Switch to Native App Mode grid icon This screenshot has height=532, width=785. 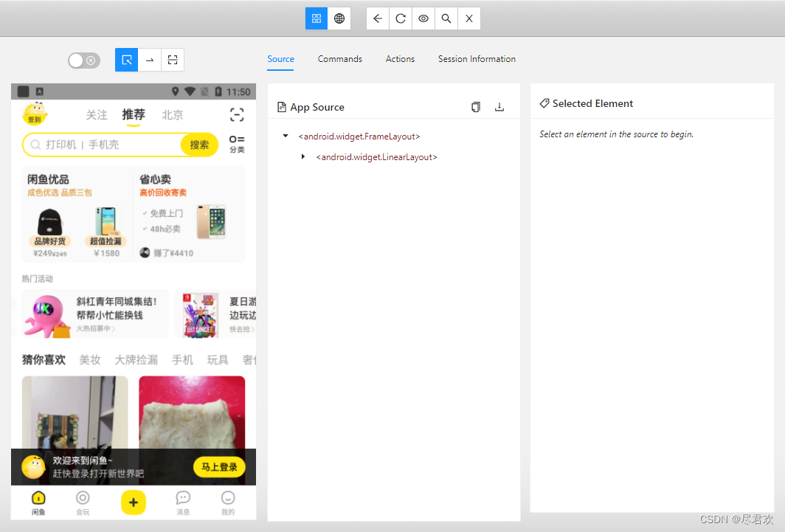point(317,18)
